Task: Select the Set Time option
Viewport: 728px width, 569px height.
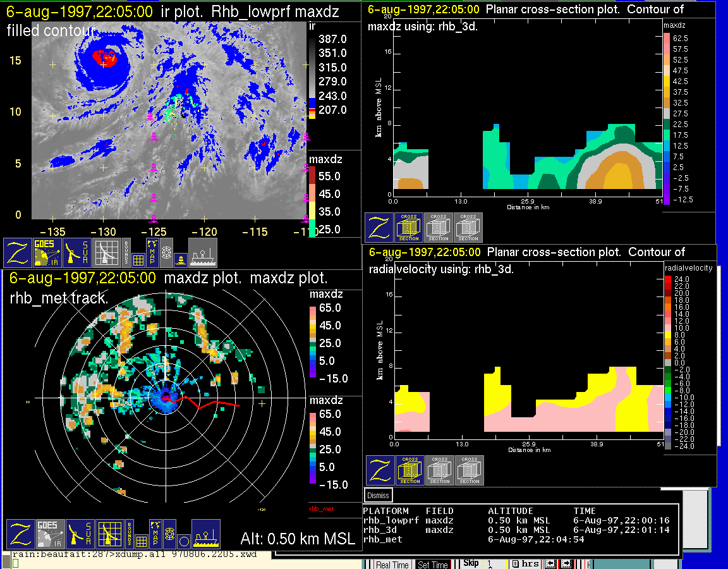Action: [433, 565]
